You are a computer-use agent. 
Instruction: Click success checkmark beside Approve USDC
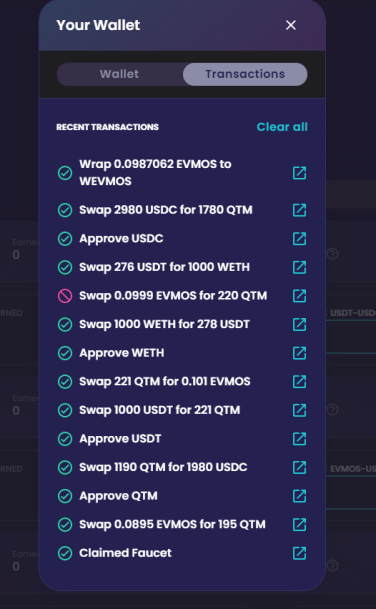tap(65, 238)
